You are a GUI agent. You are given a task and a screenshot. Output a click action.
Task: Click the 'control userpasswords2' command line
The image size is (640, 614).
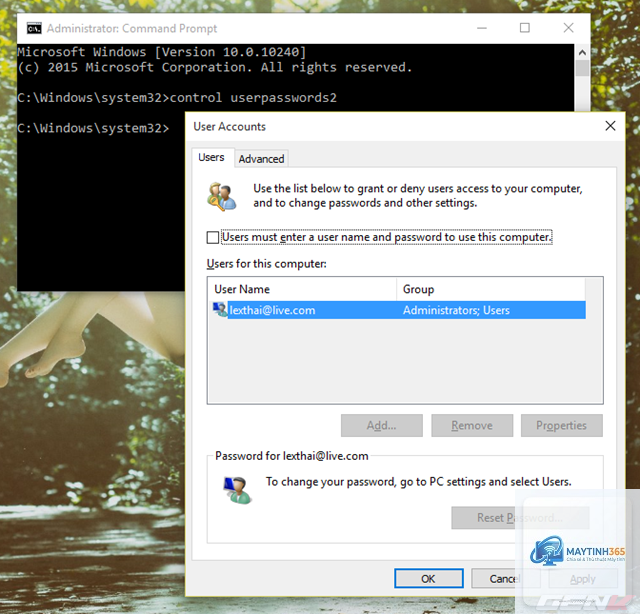pos(177,98)
